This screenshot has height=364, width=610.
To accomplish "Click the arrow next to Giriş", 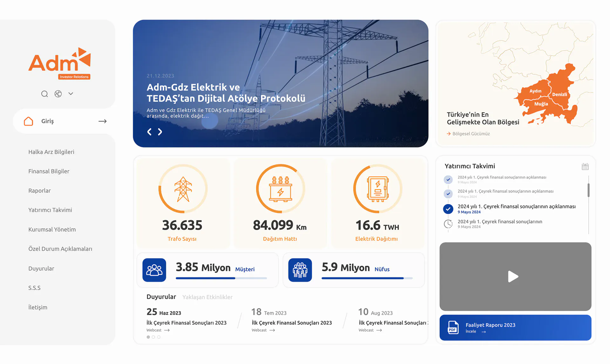I will pos(102,121).
